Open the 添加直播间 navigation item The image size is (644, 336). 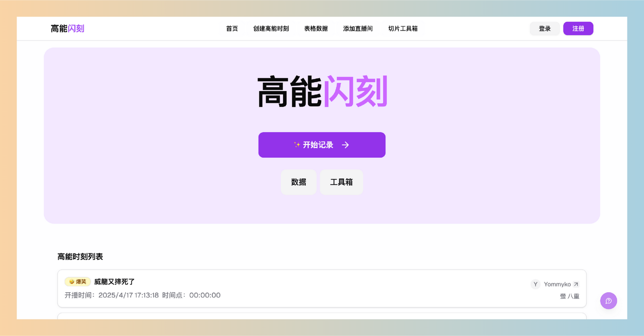(358, 28)
